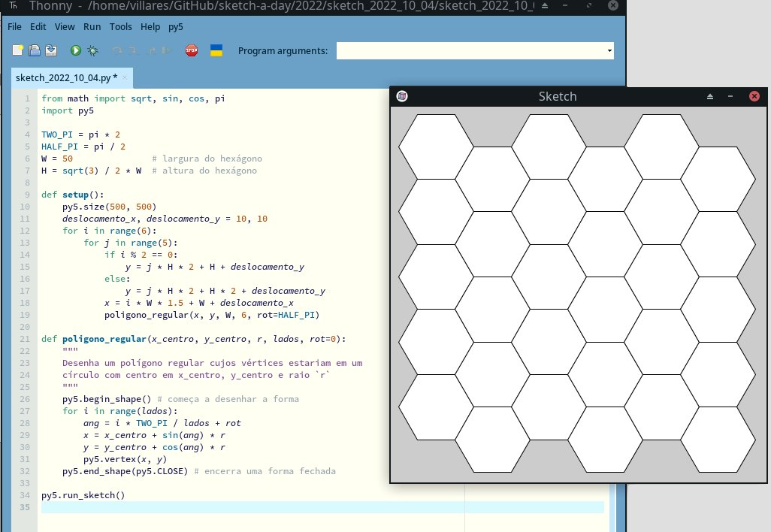The image size is (771, 532).
Task: Select the sketch_2022_10_04.py editor tab
Action: click(x=65, y=77)
